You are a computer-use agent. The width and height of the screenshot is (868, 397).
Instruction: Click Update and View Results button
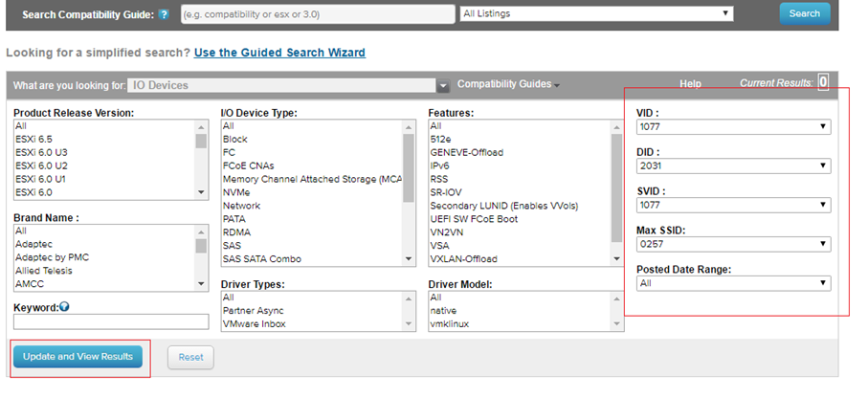pos(78,357)
